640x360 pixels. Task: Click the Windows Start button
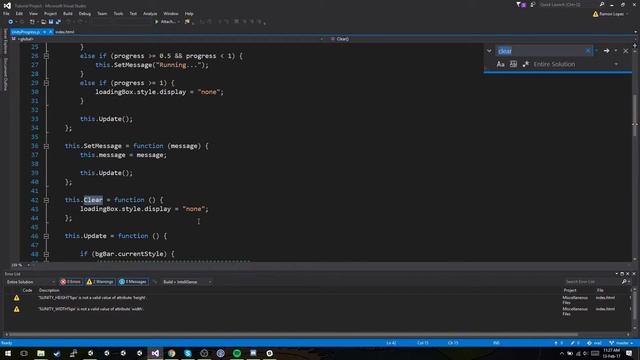pyautogui.click(x=8, y=353)
